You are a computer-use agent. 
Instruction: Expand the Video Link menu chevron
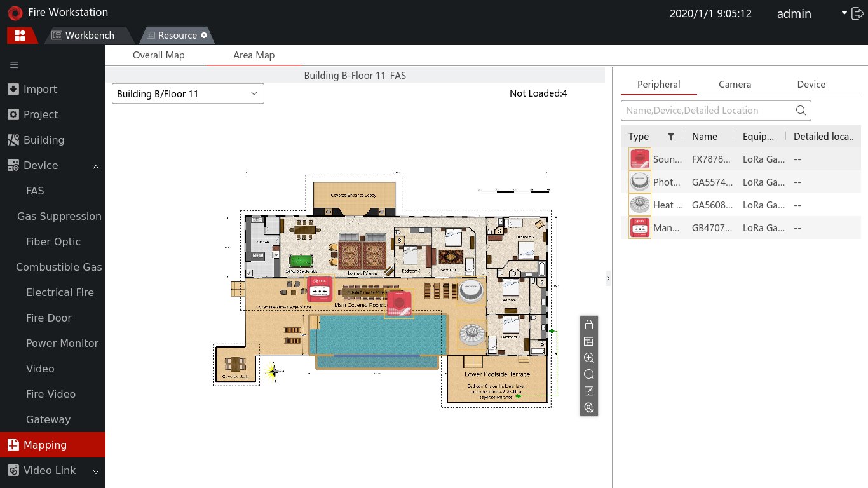point(96,471)
